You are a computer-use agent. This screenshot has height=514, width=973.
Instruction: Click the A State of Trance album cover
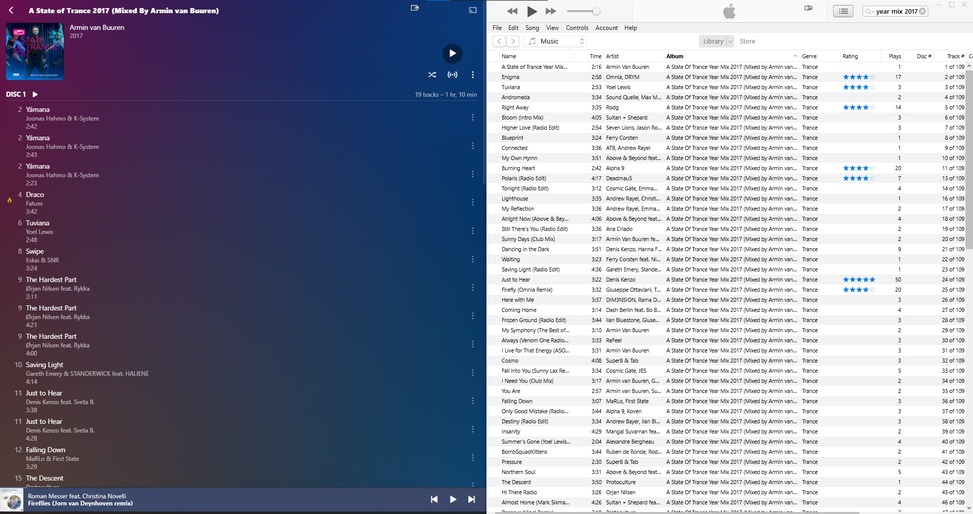click(35, 52)
